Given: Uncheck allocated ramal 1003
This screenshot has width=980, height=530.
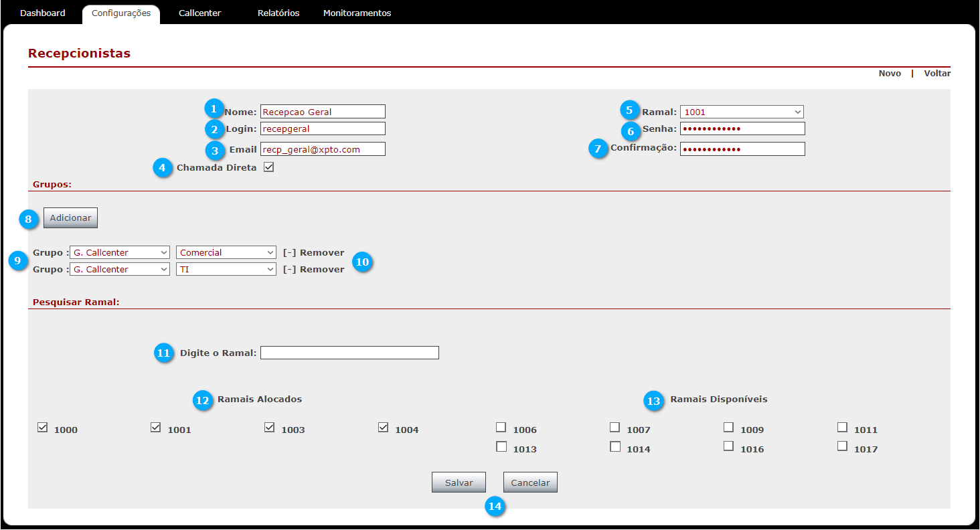Looking at the screenshot, I should coord(270,427).
